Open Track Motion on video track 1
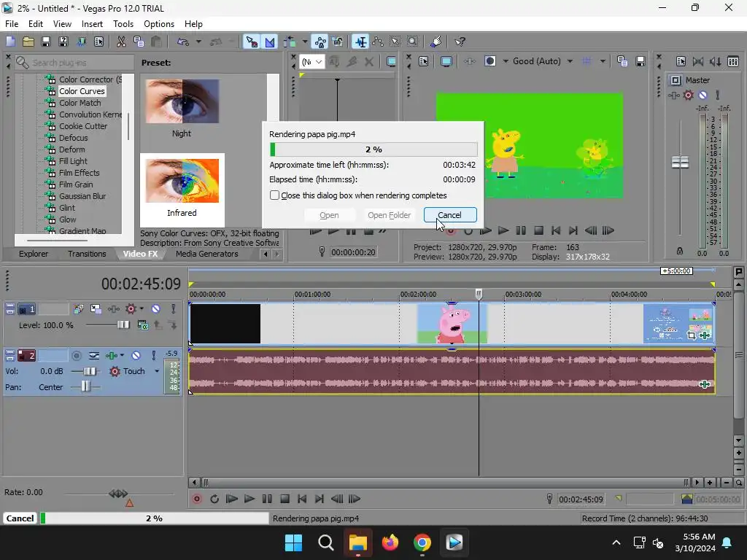This screenshot has width=747, height=560. point(96,308)
